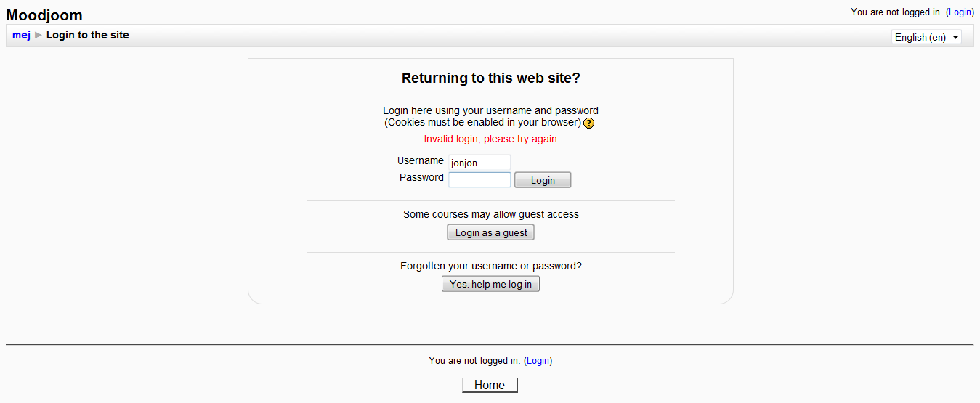Image resolution: width=980 pixels, height=403 pixels.
Task: Open the English (en) language dropdown
Action: pos(926,37)
